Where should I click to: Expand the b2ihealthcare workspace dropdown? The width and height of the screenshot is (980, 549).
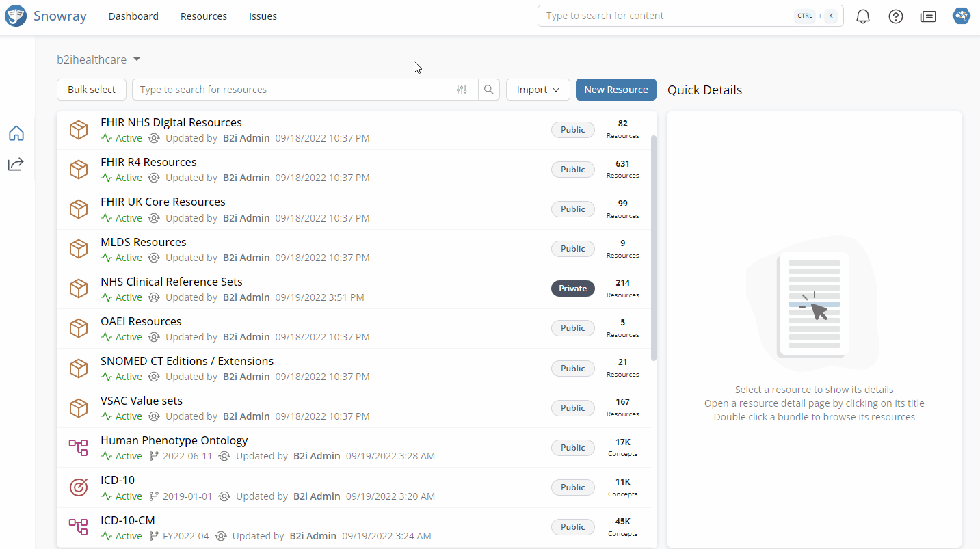click(98, 59)
